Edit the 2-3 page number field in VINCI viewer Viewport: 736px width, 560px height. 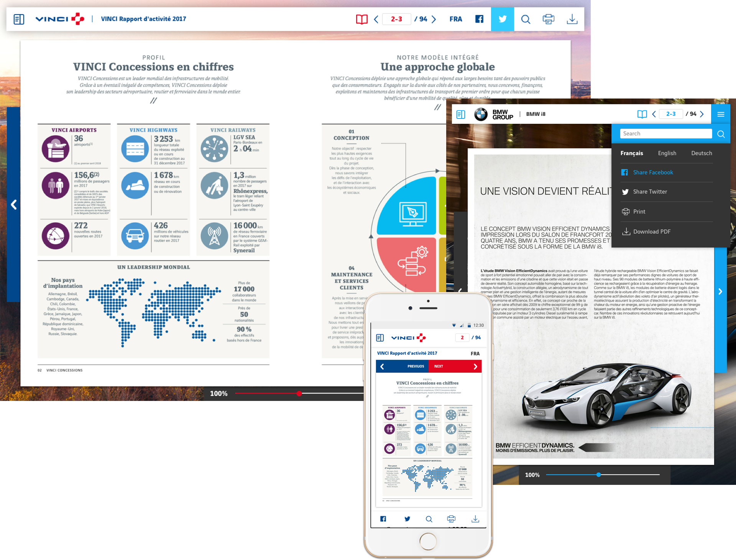pos(396,19)
